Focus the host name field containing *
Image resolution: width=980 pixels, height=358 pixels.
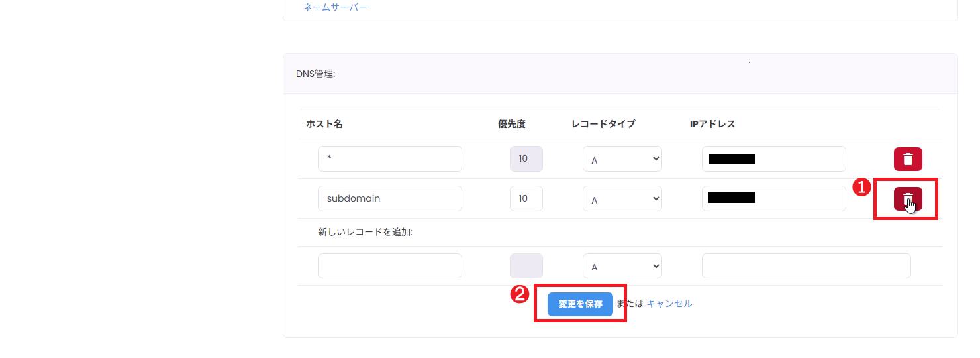point(389,159)
